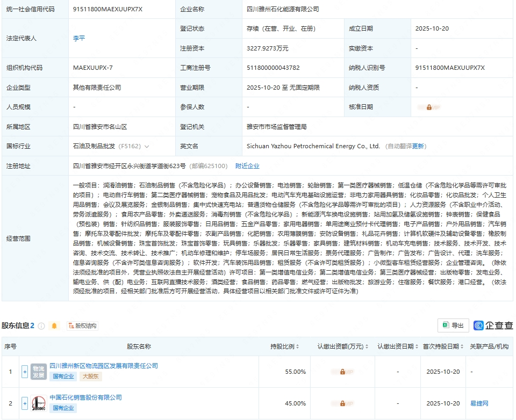
Task: Click the Sinopec company logo in row 2
Action: coord(39,403)
